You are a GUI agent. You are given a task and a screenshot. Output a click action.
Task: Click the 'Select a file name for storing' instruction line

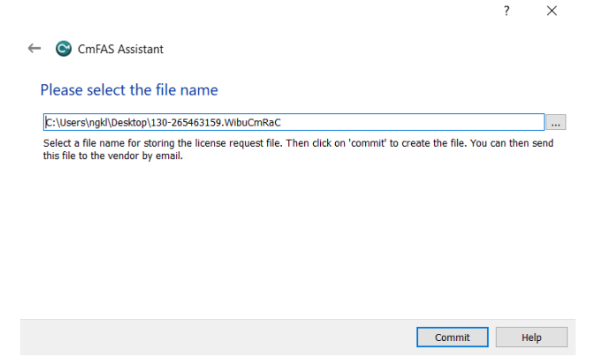tap(298, 143)
